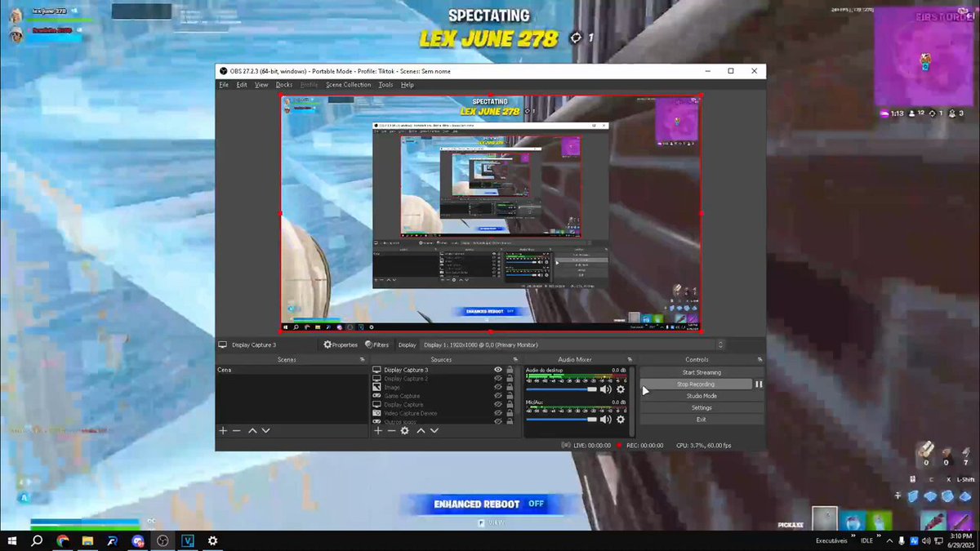The width and height of the screenshot is (980, 551).
Task: Mute Mic/Aux speaker
Action: 606,419
